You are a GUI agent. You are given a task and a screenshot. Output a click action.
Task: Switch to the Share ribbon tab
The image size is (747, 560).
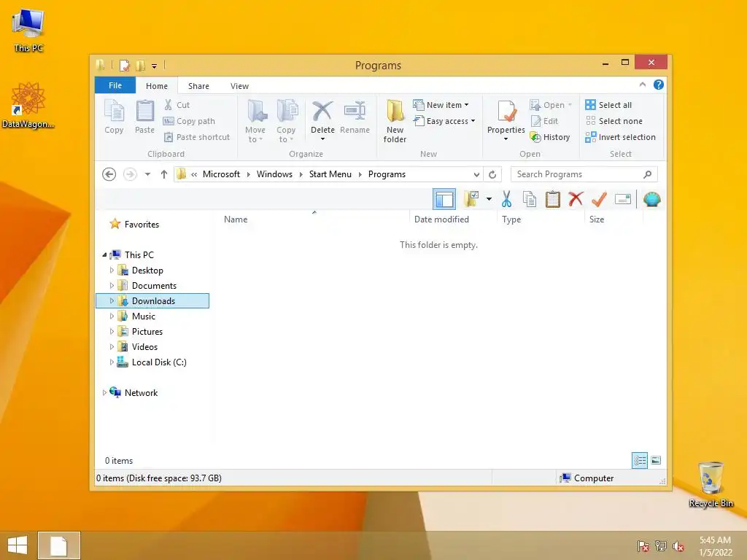point(198,86)
